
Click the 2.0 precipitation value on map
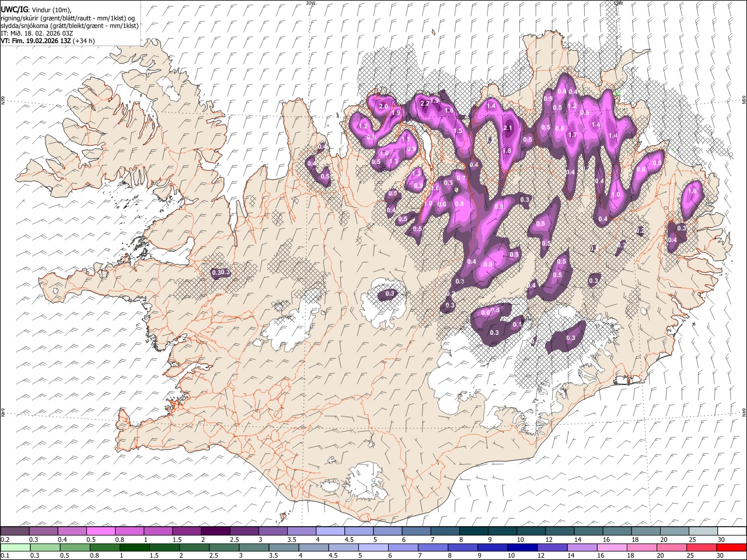tap(383, 107)
